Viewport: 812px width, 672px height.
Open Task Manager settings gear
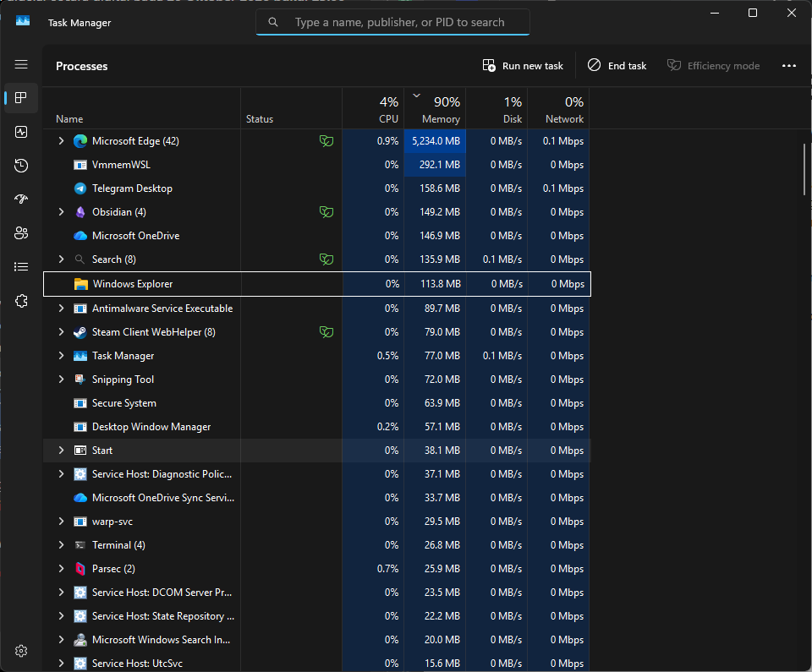pyautogui.click(x=21, y=651)
